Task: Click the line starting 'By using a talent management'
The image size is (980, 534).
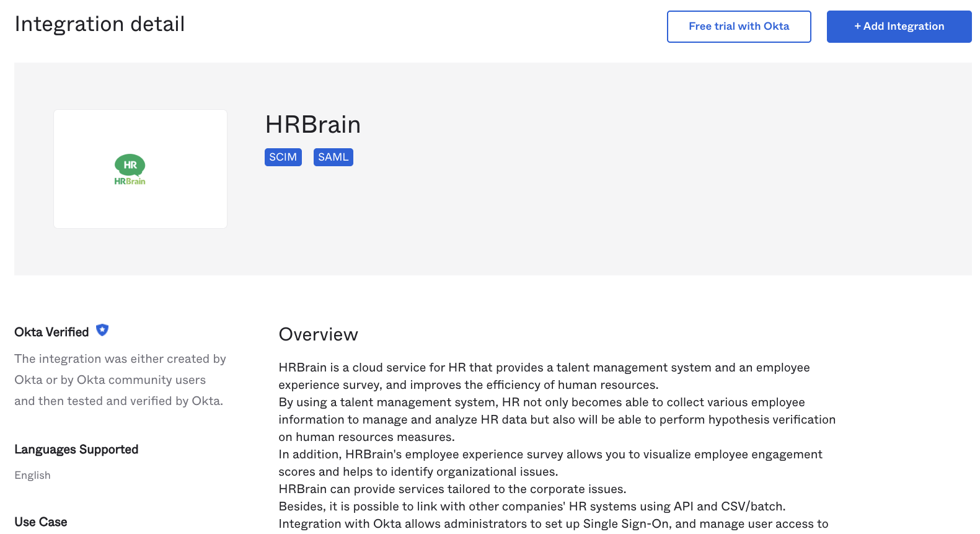Action: [541, 403]
